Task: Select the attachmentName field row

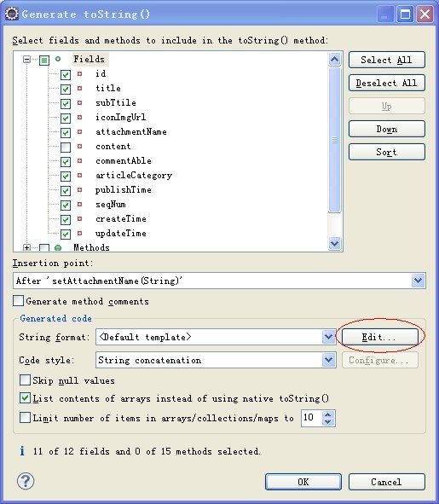Action: click(x=130, y=132)
